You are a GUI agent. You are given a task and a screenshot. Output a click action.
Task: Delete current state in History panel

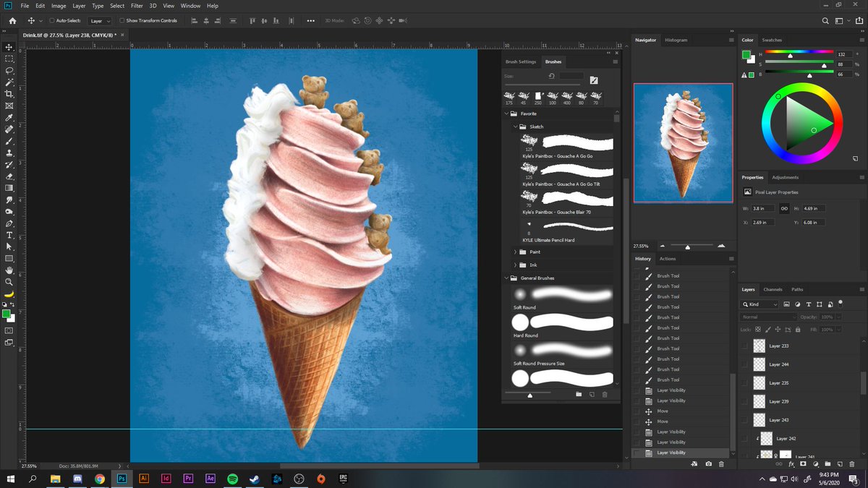(721, 463)
